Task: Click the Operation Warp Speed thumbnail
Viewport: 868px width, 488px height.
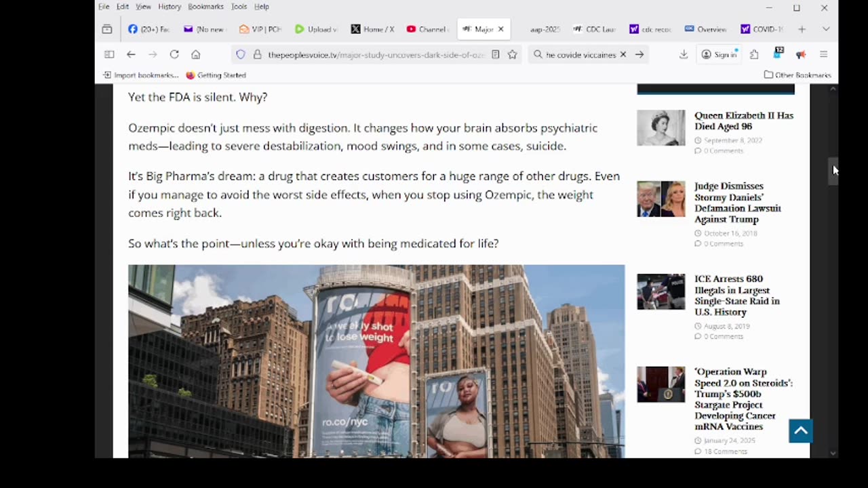Action: coord(661,384)
